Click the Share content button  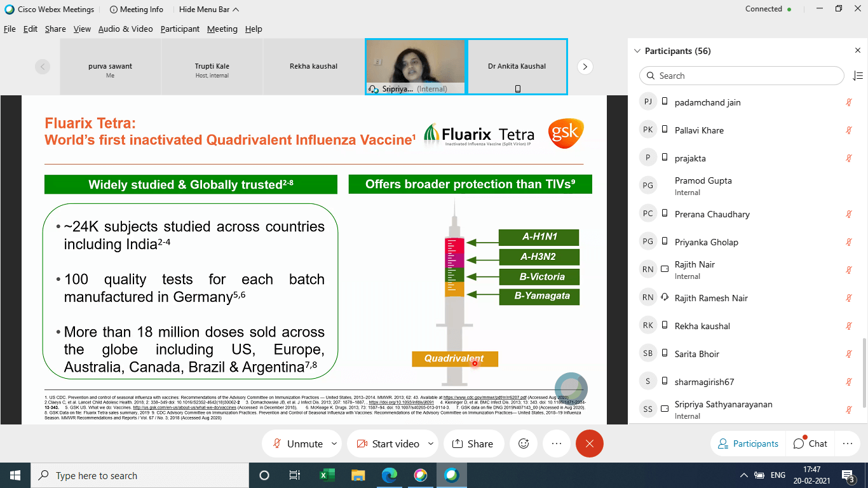point(473,444)
